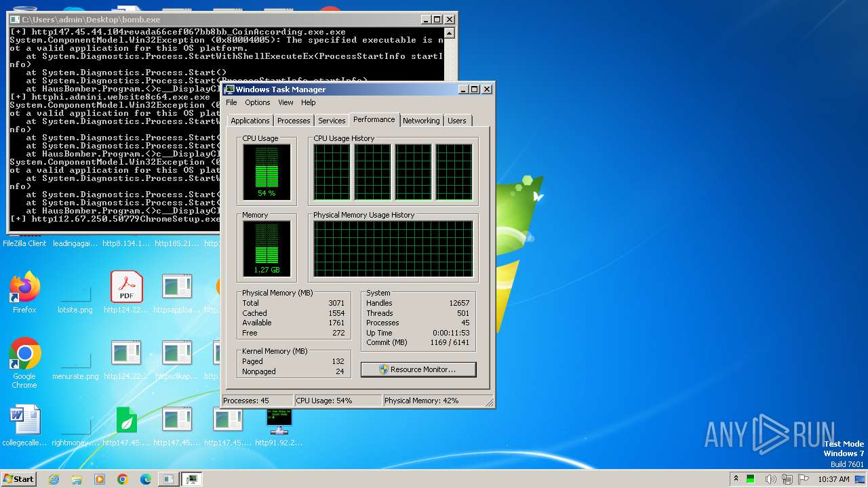Open the View menu in Task Manager

pos(285,102)
